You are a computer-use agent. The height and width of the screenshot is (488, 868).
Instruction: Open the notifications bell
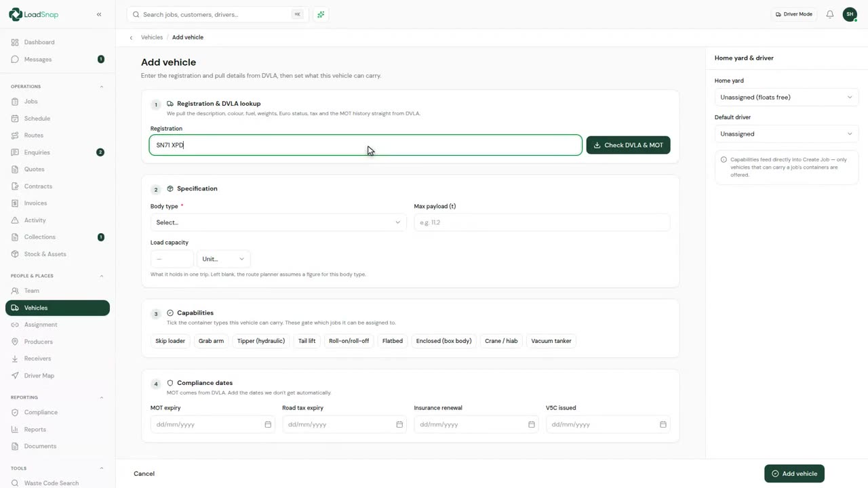click(830, 14)
